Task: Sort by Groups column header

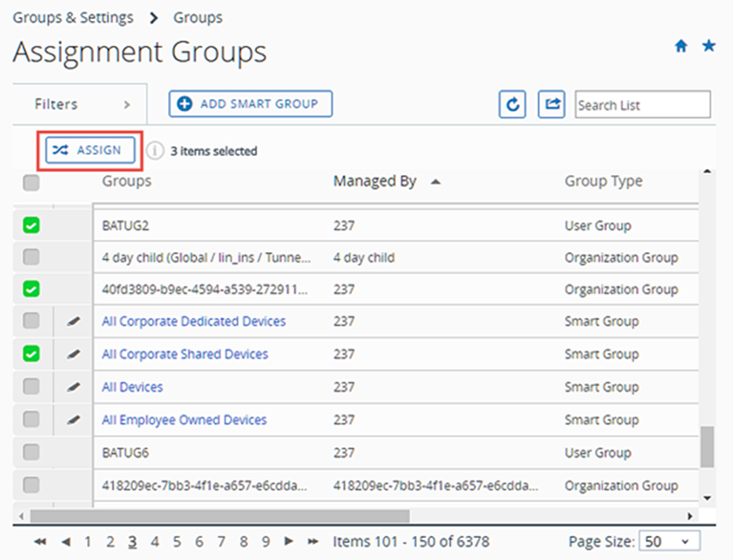Action: [127, 181]
